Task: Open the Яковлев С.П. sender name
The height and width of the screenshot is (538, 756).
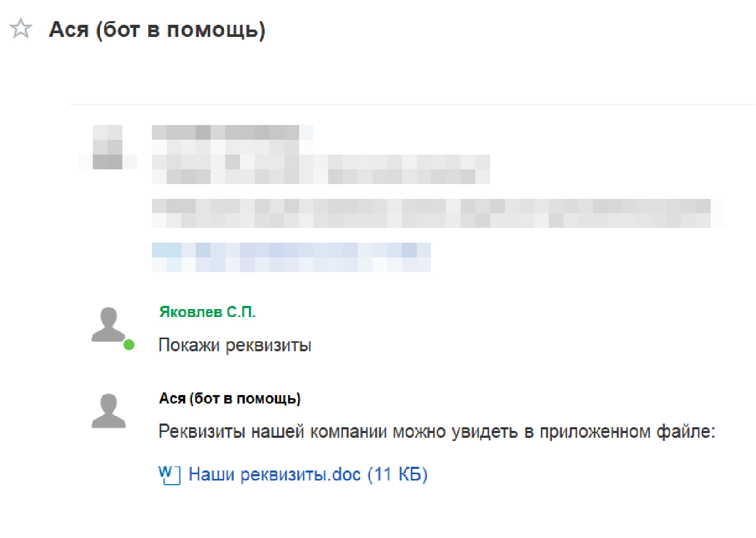Action: click(x=207, y=312)
